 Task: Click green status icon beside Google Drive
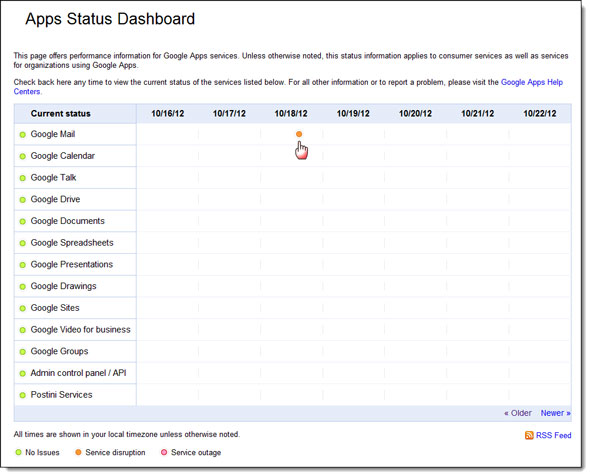(23, 200)
